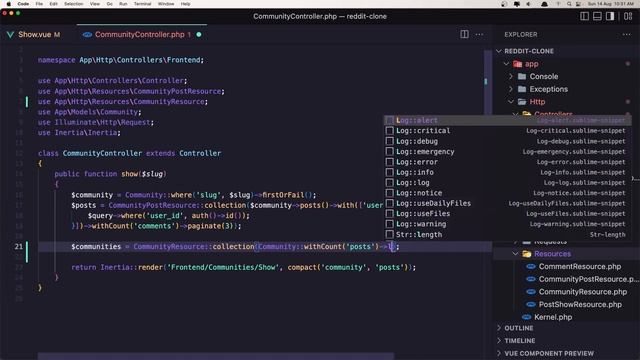Click the unsaved dot on CommunityController.php tab

[199, 35]
